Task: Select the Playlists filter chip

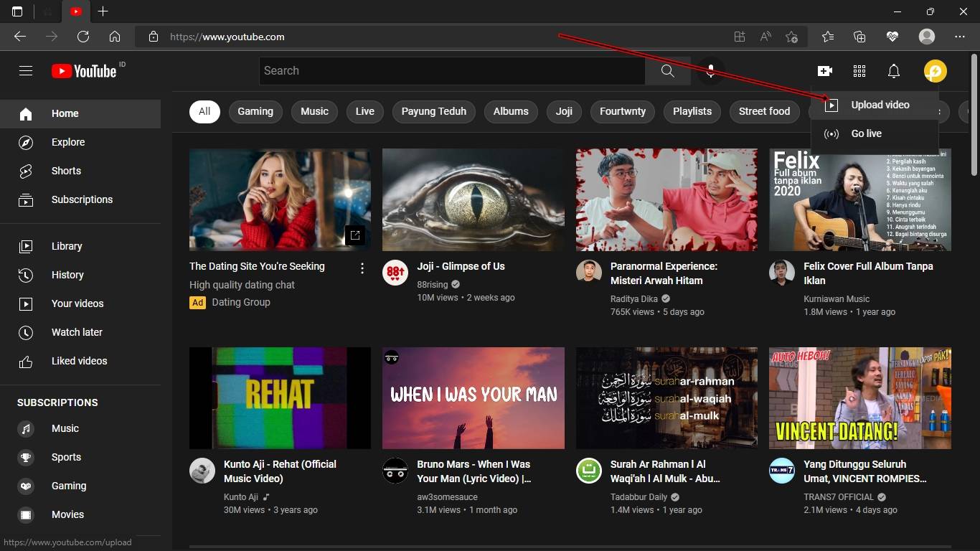Action: (692, 111)
